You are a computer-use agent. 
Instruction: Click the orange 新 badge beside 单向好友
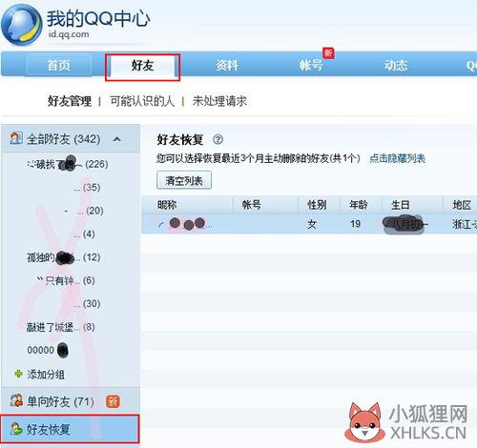(113, 402)
